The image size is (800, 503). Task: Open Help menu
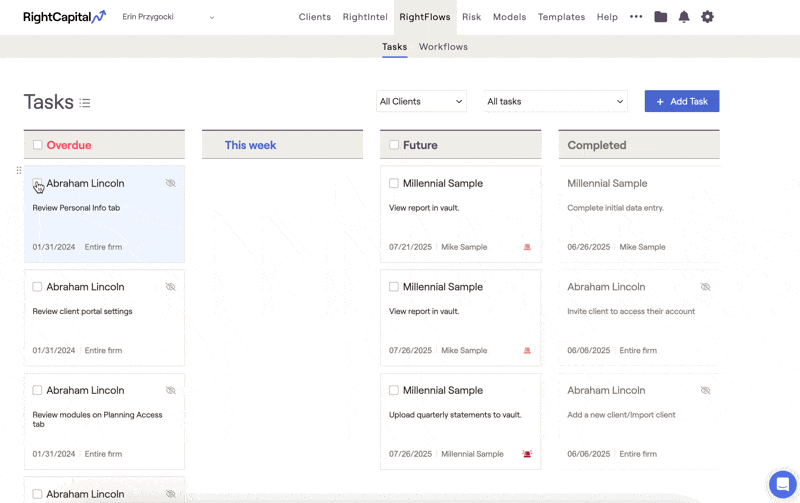[x=607, y=17]
